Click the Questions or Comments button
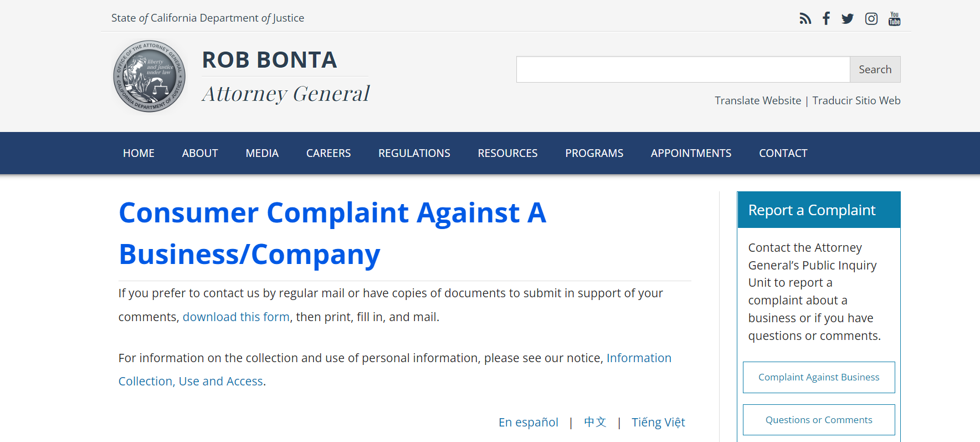This screenshot has height=442, width=980. tap(818, 420)
